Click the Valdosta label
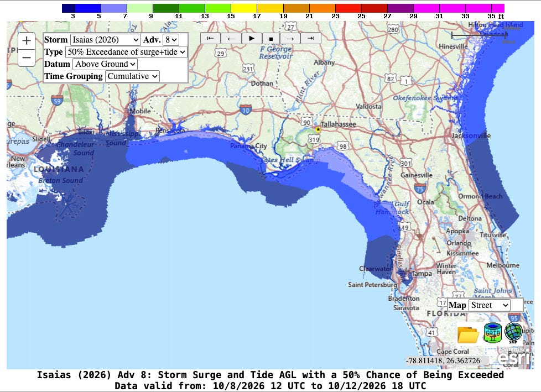This screenshot has width=541, height=392. [368, 106]
